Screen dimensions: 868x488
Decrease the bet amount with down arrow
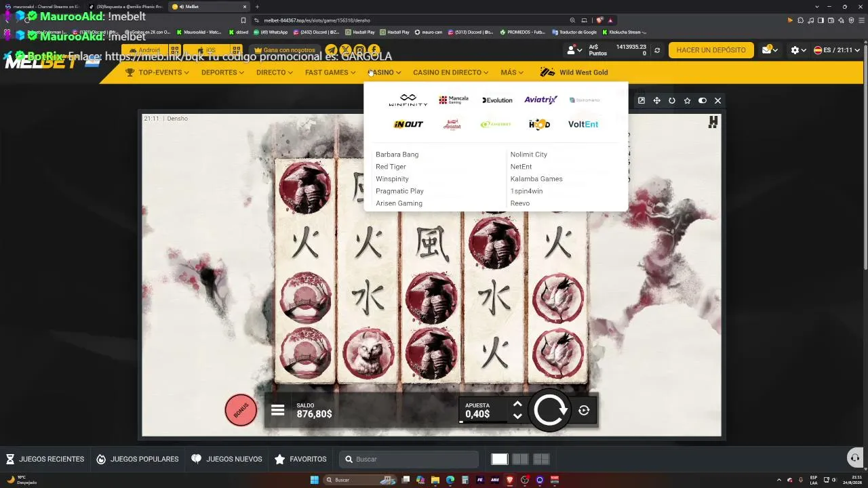click(x=517, y=416)
